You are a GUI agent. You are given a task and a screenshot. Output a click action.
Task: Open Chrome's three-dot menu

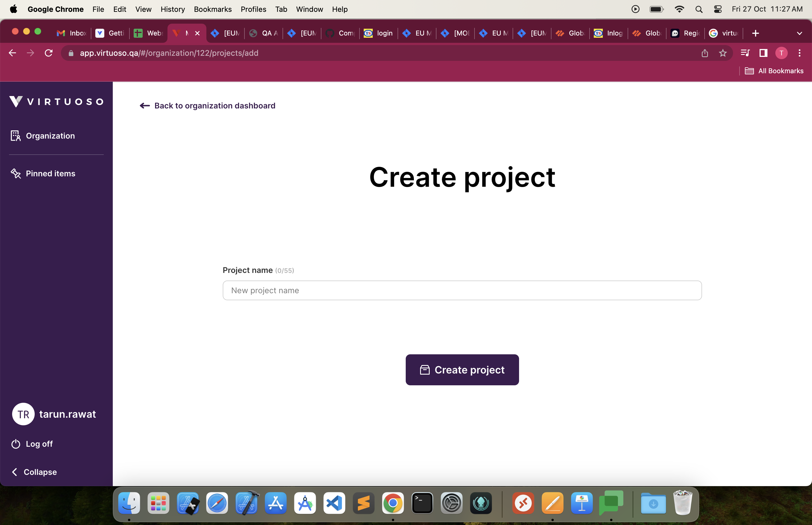click(800, 53)
